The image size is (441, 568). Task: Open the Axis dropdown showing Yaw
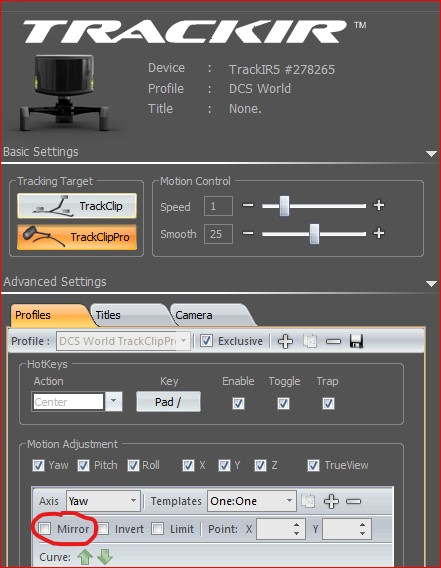point(133,501)
